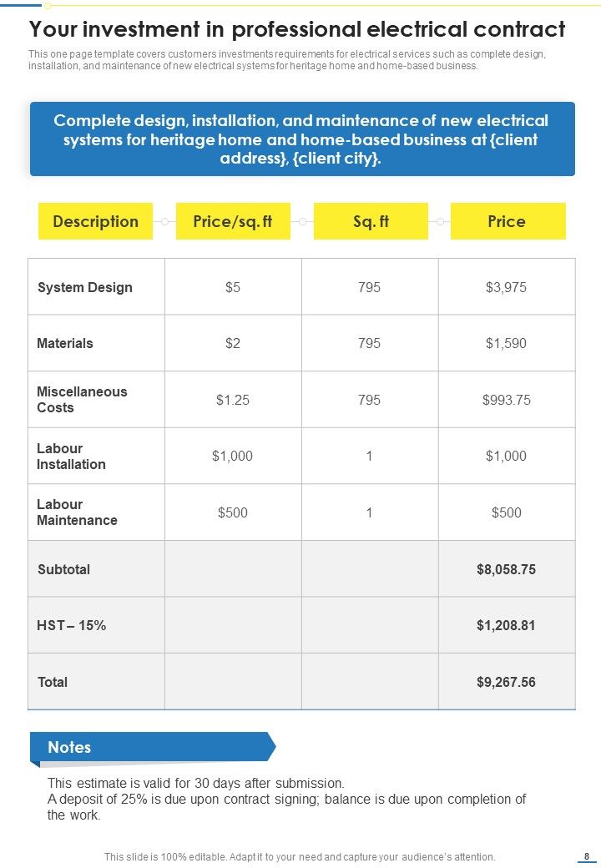Select the Price/sq. ft header box
The width and height of the screenshot is (601, 868).
[x=233, y=221]
